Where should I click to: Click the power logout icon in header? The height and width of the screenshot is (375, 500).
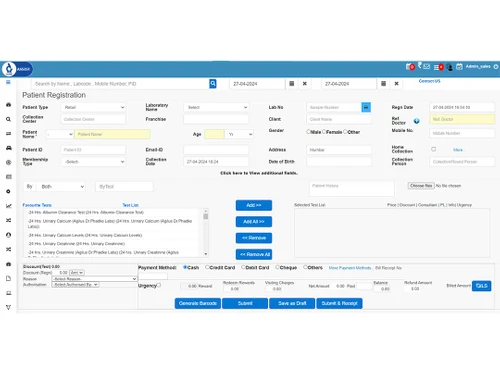tap(496, 67)
